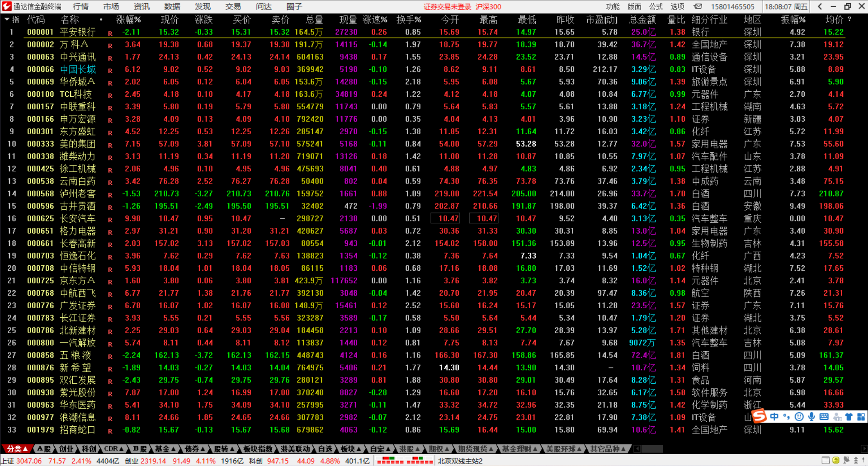Expand the 分类 tab dropdown
Image resolution: width=868 pixels, height=466 pixels.
(x=25, y=449)
